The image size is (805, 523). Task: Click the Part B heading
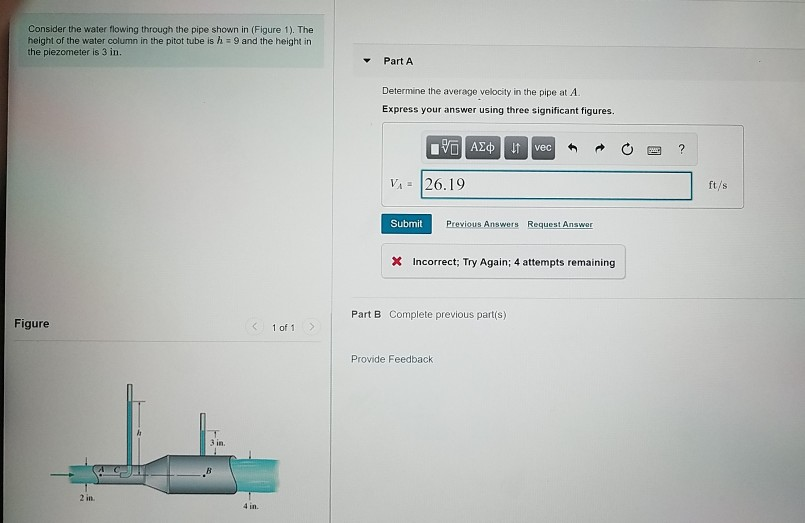(366, 314)
